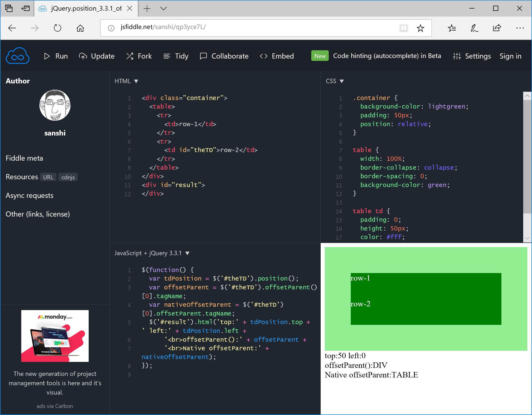Refresh the page
The image size is (532, 415).
58,28
